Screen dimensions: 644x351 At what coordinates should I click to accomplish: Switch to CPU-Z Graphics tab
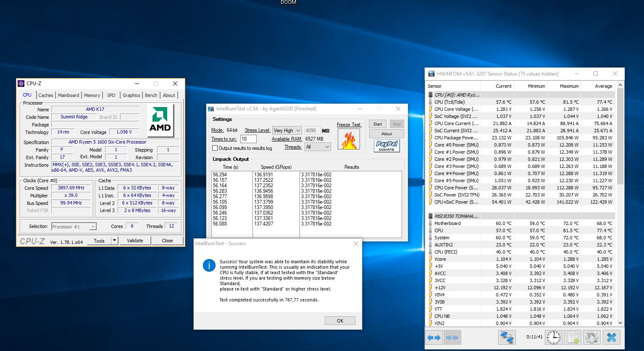coord(131,95)
